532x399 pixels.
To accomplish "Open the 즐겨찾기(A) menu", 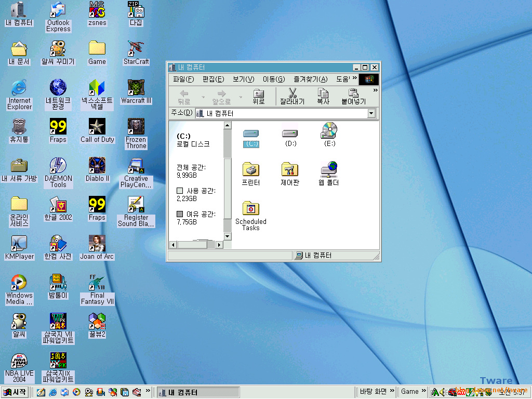I will click(x=311, y=79).
